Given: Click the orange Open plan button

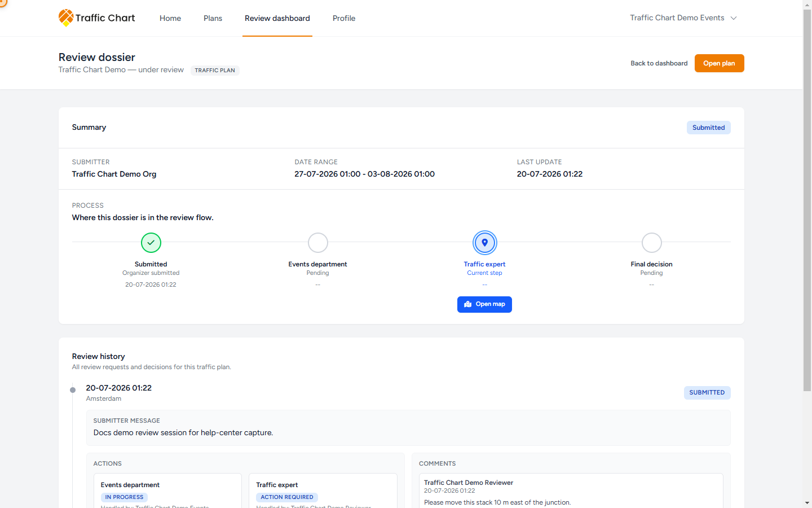Looking at the screenshot, I should pos(720,63).
